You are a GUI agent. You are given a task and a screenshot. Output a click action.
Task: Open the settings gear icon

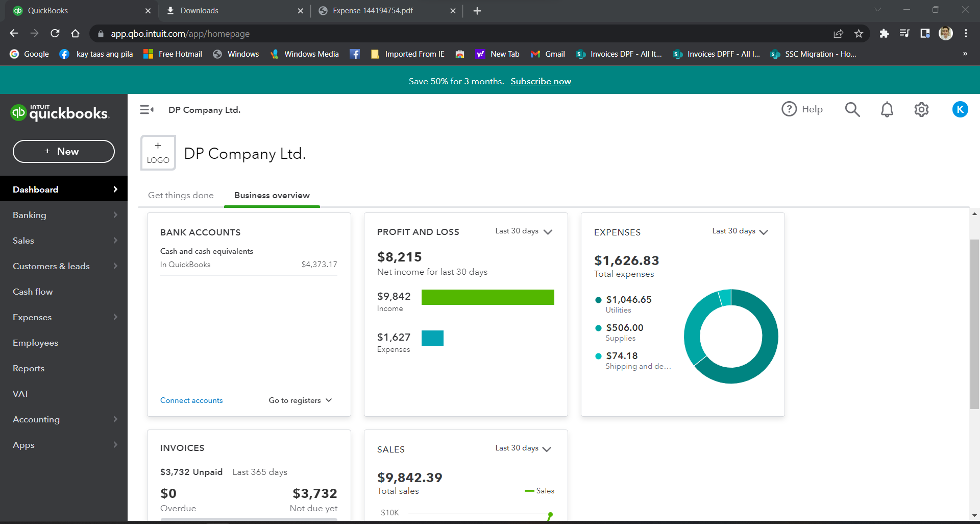[921, 109]
